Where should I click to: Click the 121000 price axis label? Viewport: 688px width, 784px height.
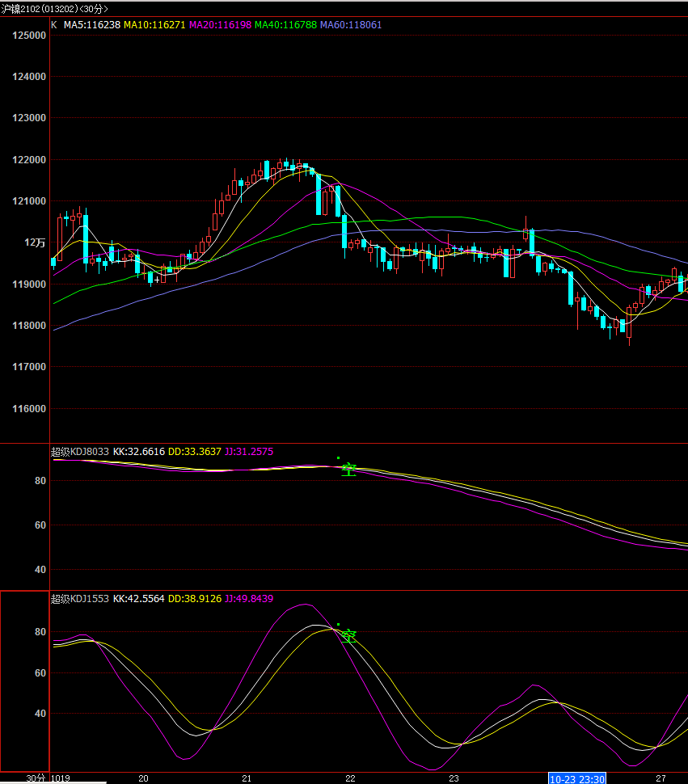29,201
